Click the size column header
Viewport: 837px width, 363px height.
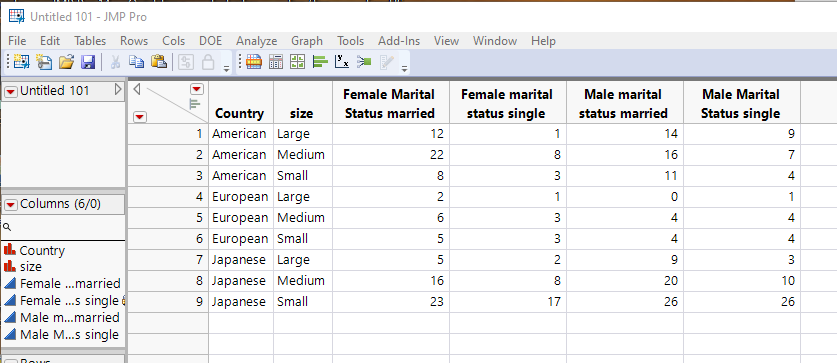[301, 113]
